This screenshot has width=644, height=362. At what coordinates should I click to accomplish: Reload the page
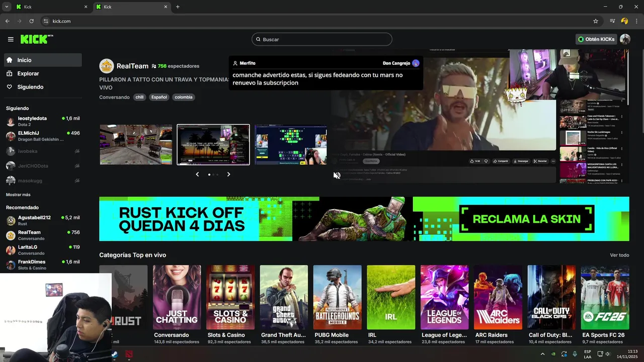[x=31, y=21]
